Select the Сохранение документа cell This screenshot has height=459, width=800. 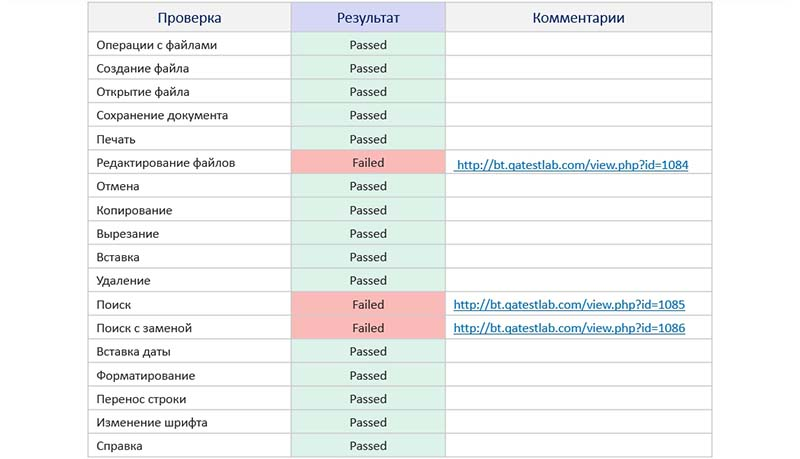tap(189, 115)
